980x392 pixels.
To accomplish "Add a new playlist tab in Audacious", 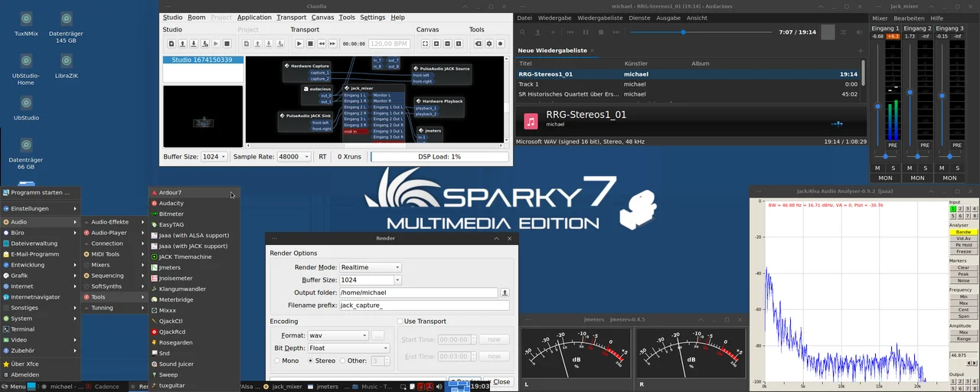I will coord(861,51).
